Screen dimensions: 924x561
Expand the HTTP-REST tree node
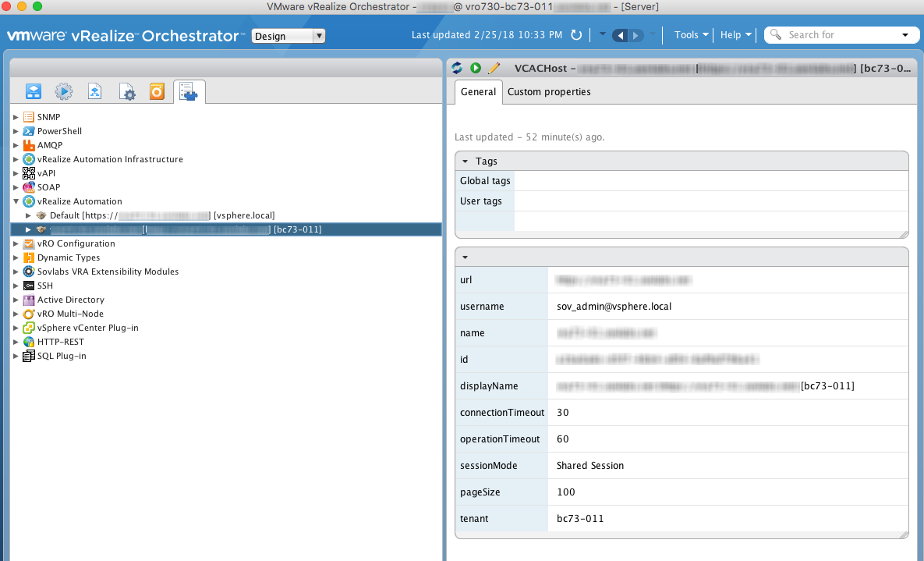coord(16,342)
